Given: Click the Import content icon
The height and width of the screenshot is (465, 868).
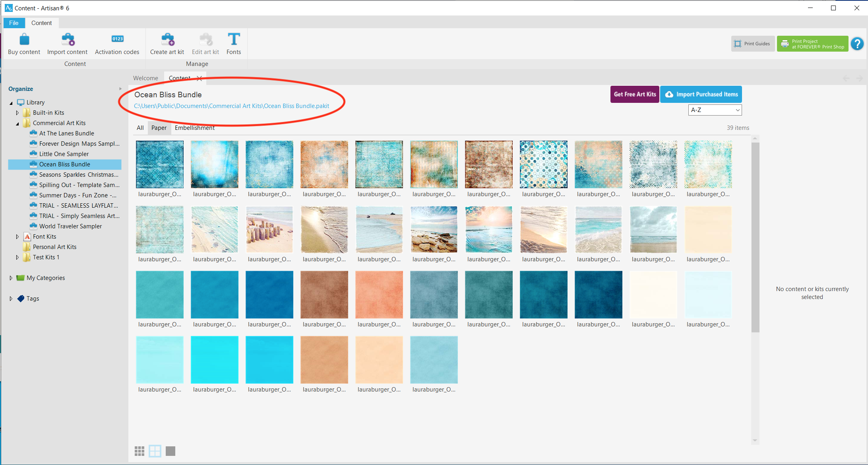Looking at the screenshot, I should (x=68, y=40).
